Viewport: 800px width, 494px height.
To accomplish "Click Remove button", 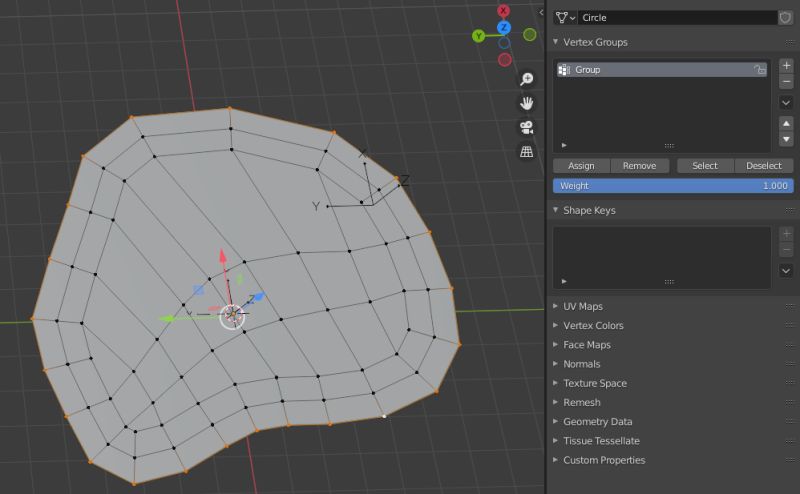I will [x=639, y=166].
